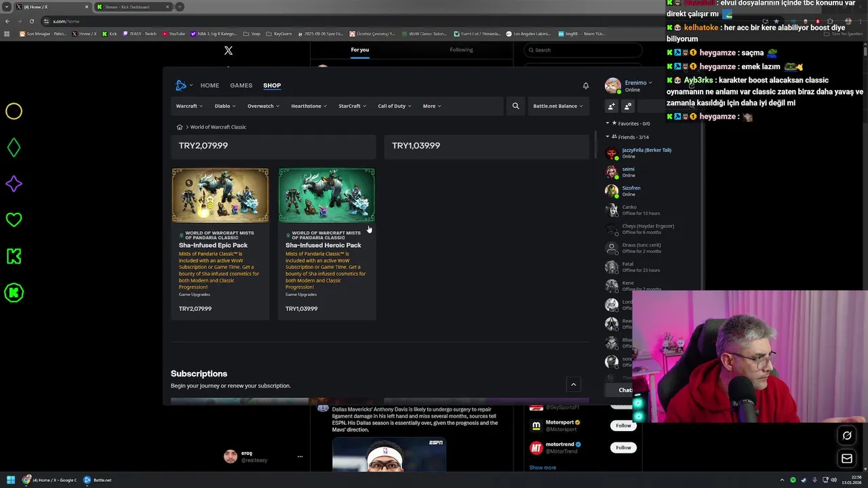Viewport: 868px width, 488px height.
Task: Click the Battle.net taskbar item
Action: tap(98, 480)
